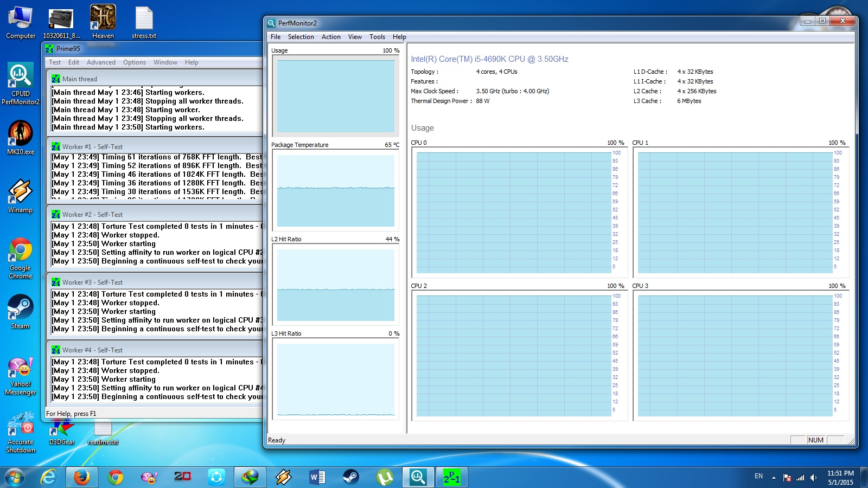Click the Thermal Design Power value 88 W

(483, 101)
